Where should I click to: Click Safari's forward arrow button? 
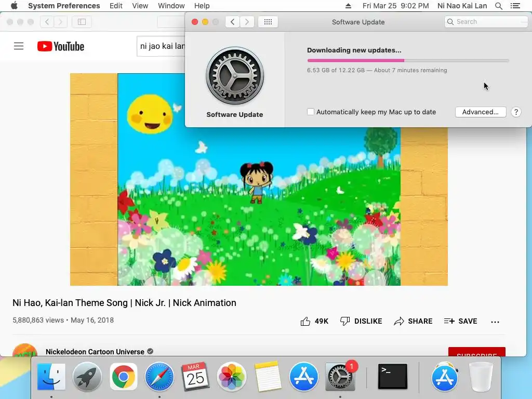click(x=60, y=22)
